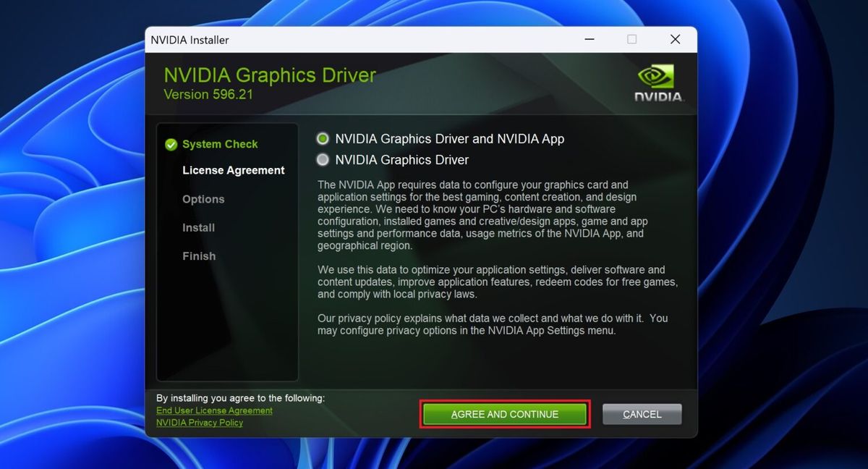Click the 'By installing you agree' text
This screenshot has width=868, height=469.
241,397
